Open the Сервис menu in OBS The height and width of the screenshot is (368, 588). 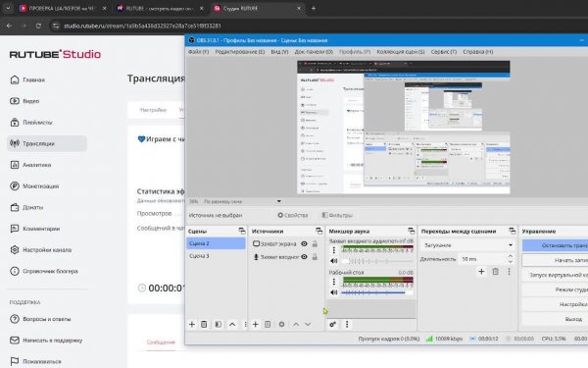[444, 52]
